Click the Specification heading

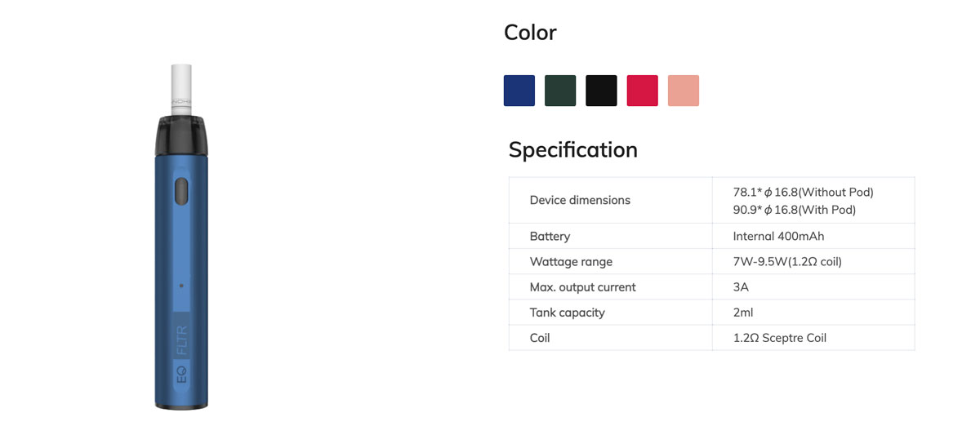click(x=572, y=150)
